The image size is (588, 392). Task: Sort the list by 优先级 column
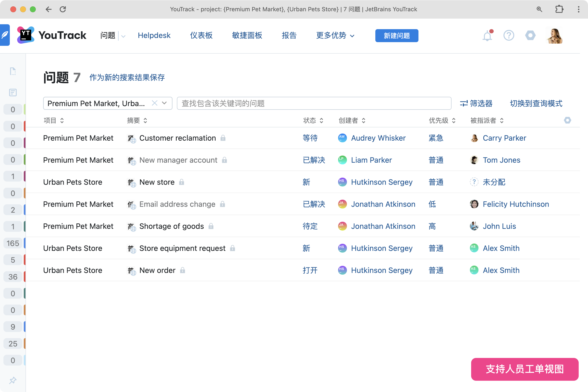point(442,121)
